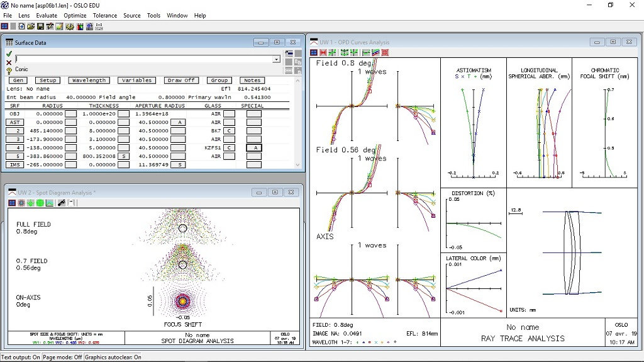Image resolution: width=644 pixels, height=362 pixels.
Task: Click the green diamond spot icon in UW 2
Action: tap(30, 203)
